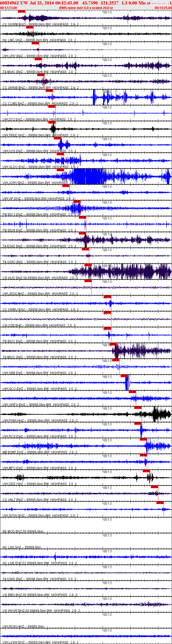
Task: Select the red pick marker on UW VIP trace
Action: pos(66,186)
